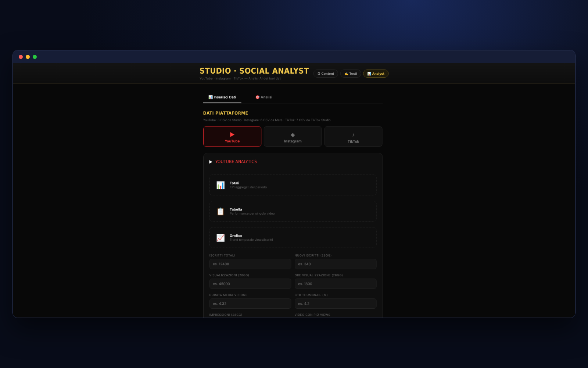Click the bar chart icon in Totali card
This screenshot has width=588, height=368.
pos(220,185)
